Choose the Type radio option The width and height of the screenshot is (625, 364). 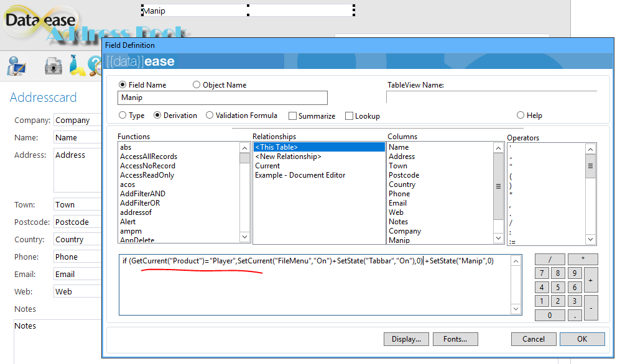point(123,115)
